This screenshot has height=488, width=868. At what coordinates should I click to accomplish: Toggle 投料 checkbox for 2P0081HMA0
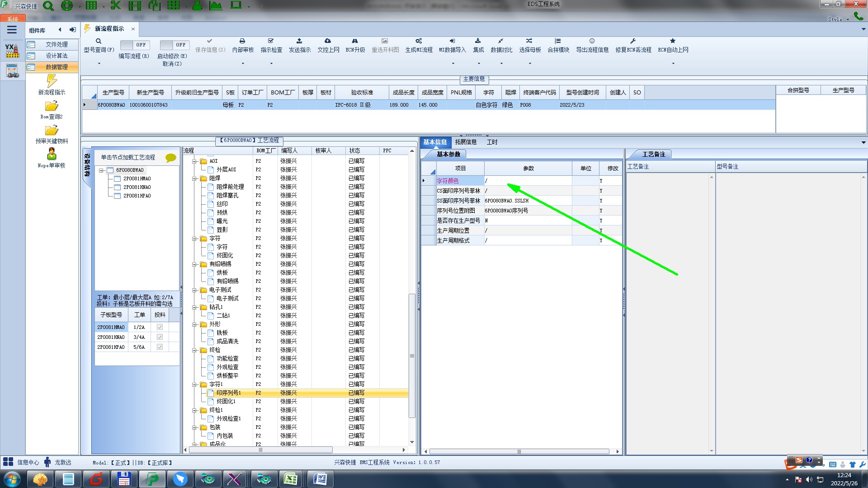[x=160, y=327]
